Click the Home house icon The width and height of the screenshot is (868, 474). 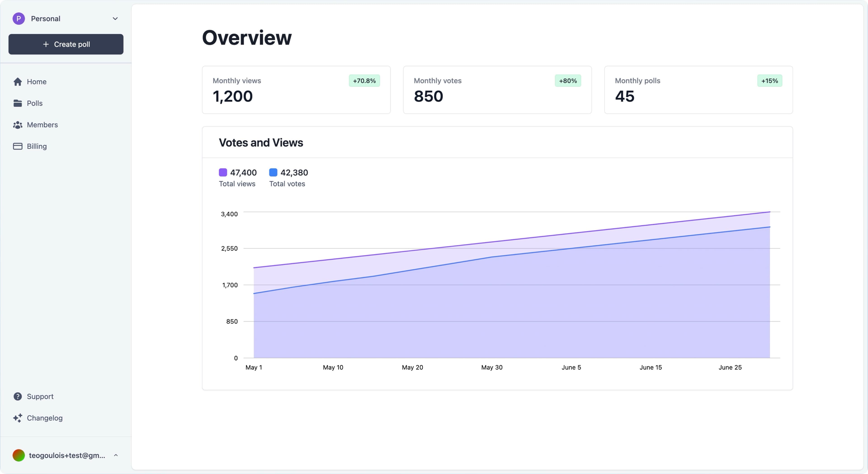(x=18, y=82)
